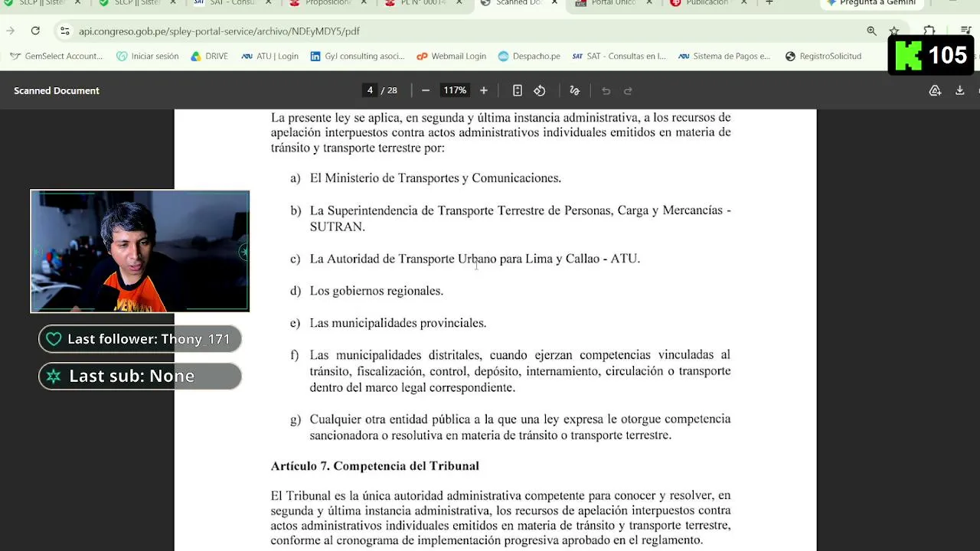
Task: Click the PDF undo arrow
Action: point(606,90)
